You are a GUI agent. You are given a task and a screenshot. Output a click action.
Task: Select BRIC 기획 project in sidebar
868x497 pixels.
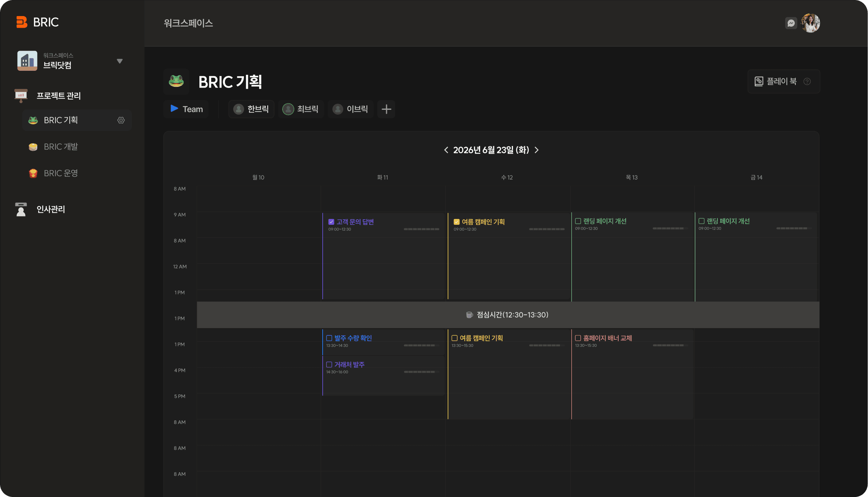click(77, 120)
